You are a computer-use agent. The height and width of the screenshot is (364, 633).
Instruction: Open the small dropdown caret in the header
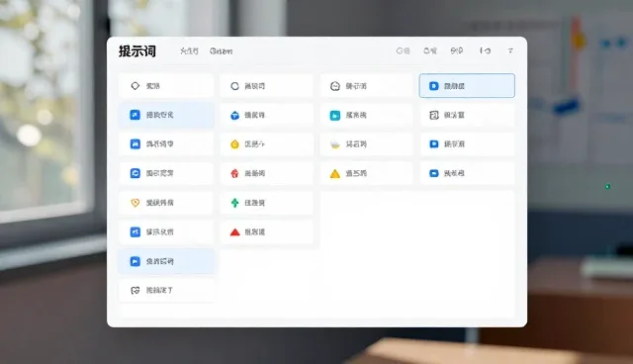(510, 50)
